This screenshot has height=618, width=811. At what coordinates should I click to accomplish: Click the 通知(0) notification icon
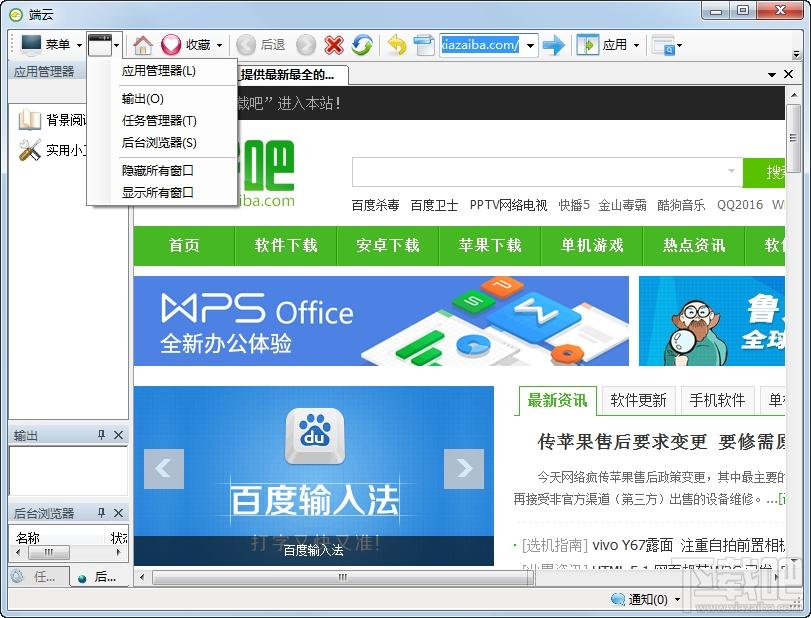click(x=618, y=599)
